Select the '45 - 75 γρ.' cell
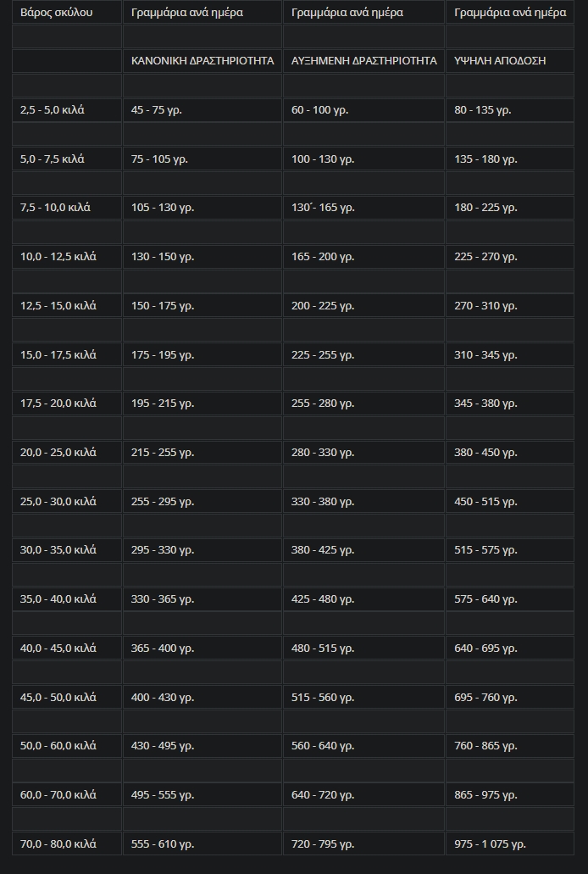This screenshot has height=874, width=588. pyautogui.click(x=202, y=110)
